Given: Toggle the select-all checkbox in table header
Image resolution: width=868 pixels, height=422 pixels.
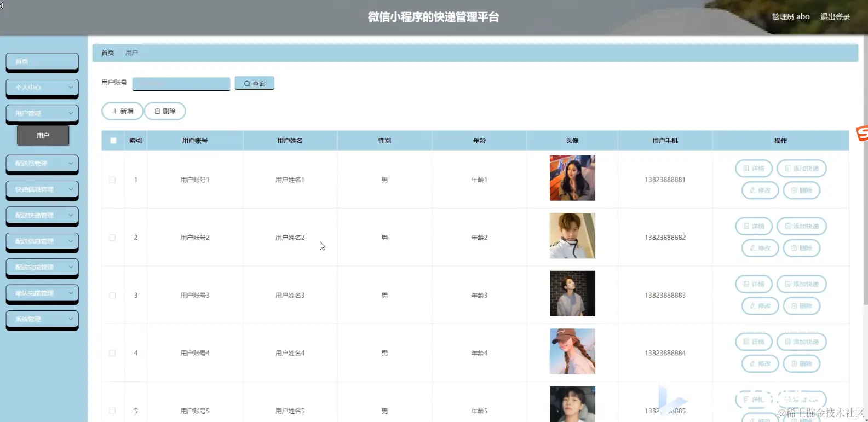Looking at the screenshot, I should 113,141.
